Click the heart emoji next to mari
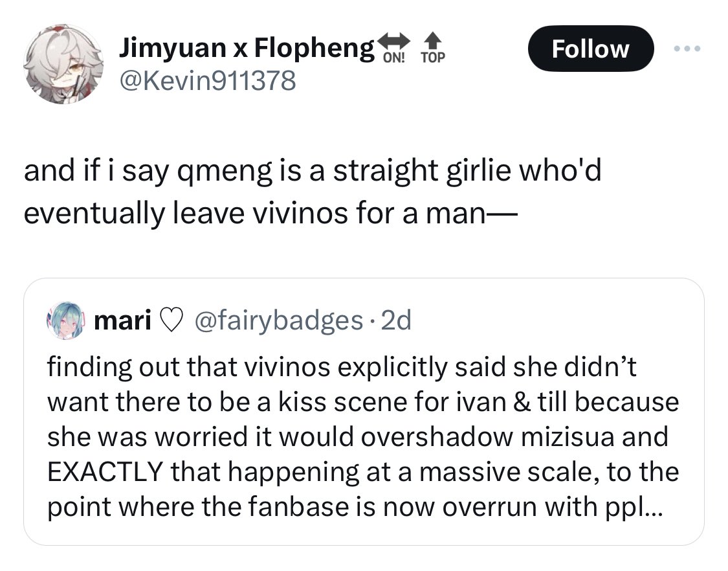Screen dimensions: 728x571 tap(171, 320)
